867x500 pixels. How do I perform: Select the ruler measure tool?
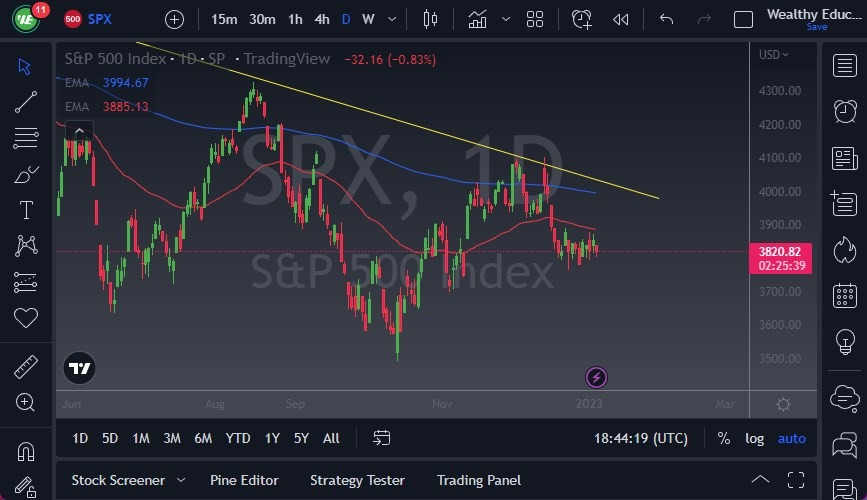point(25,367)
